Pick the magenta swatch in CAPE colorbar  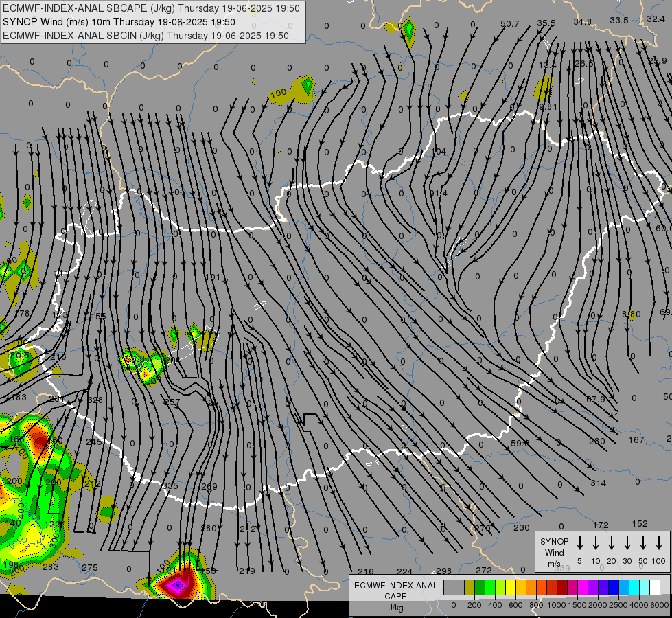pyautogui.click(x=583, y=587)
